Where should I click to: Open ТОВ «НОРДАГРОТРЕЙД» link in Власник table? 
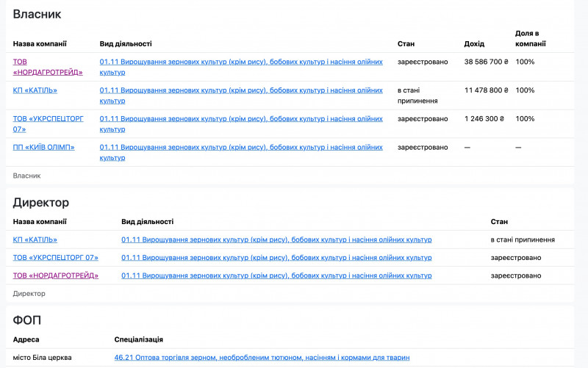48,67
